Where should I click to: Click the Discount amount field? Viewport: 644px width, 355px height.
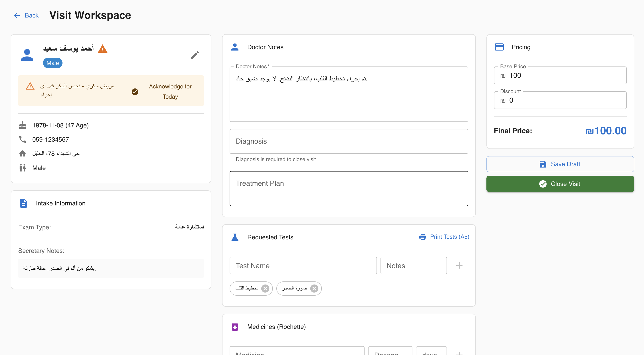pos(560,100)
